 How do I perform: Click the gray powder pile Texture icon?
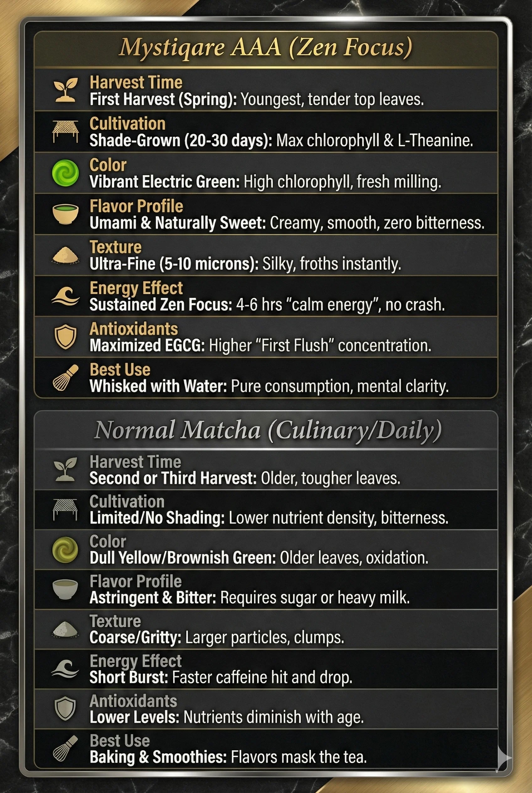click(66, 629)
